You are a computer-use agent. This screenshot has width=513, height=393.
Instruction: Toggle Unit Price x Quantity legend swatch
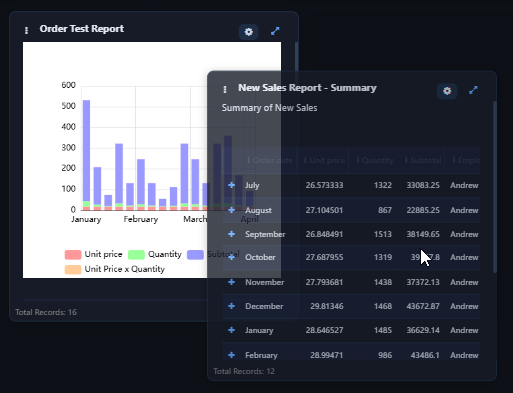coord(73,269)
